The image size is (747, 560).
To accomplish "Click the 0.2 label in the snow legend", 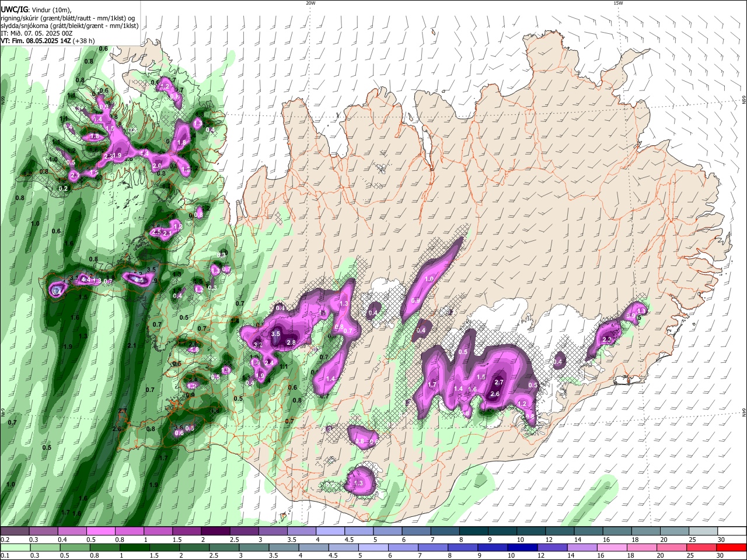I will coord(5,540).
